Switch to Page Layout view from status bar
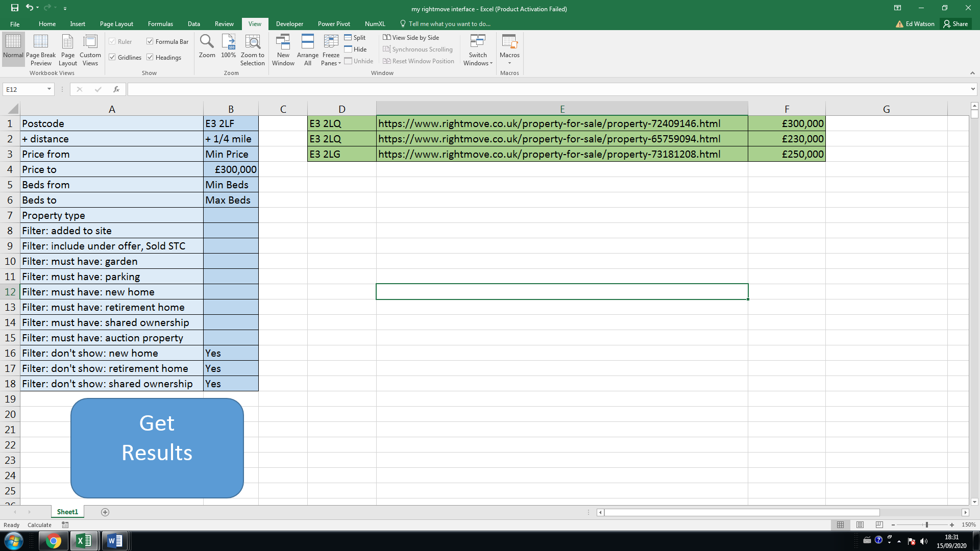Viewport: 980px width, 551px height. [860, 525]
